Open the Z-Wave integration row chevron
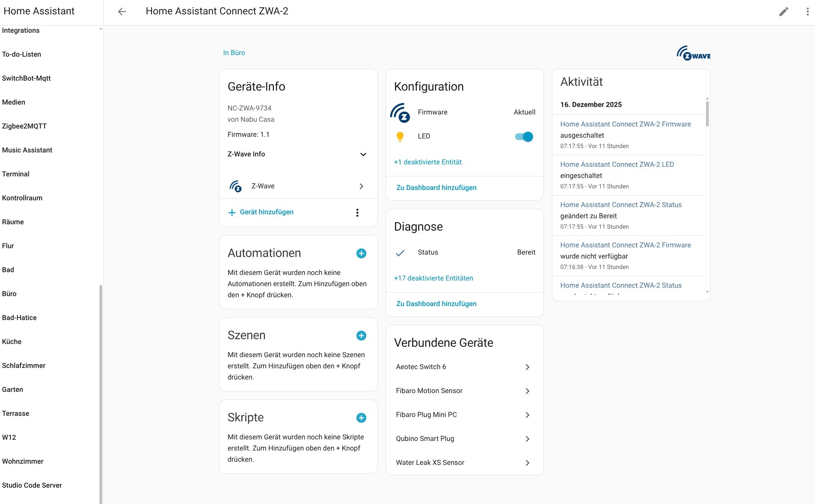This screenshot has width=815, height=504. click(361, 186)
